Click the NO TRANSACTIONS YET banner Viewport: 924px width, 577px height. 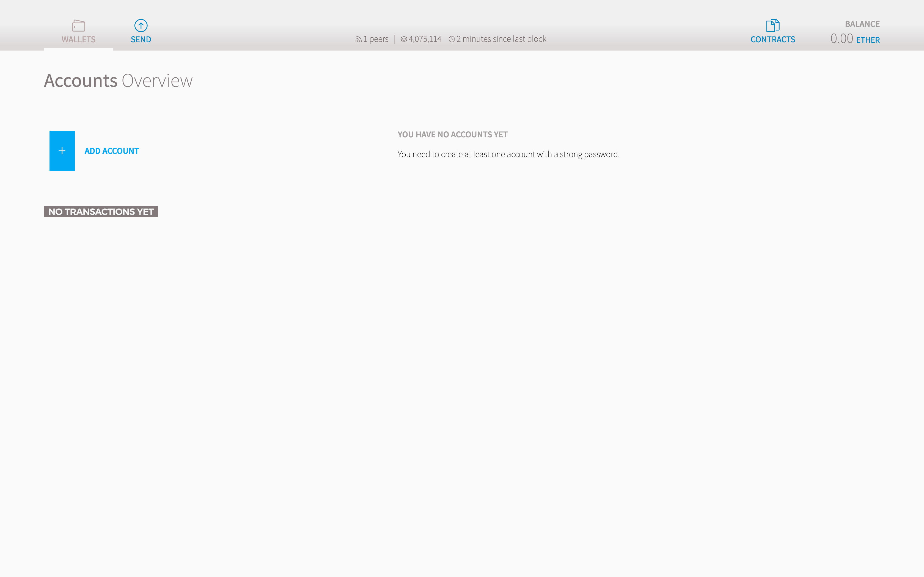click(x=101, y=212)
